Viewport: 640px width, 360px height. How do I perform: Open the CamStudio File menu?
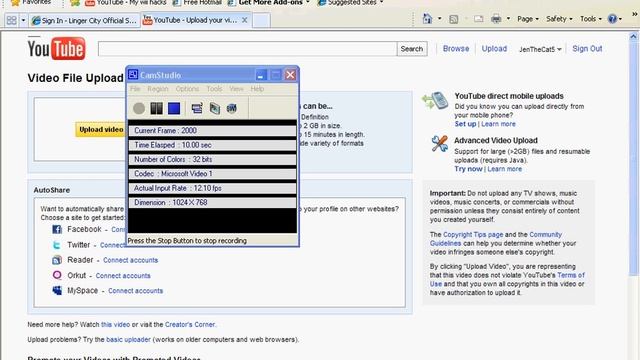[135, 89]
